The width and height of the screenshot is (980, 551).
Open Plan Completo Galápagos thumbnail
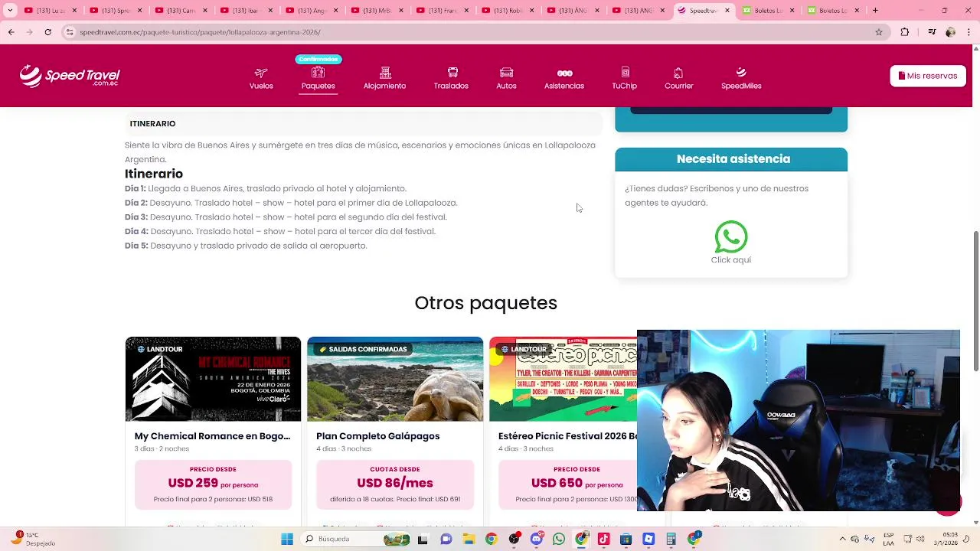pos(395,379)
